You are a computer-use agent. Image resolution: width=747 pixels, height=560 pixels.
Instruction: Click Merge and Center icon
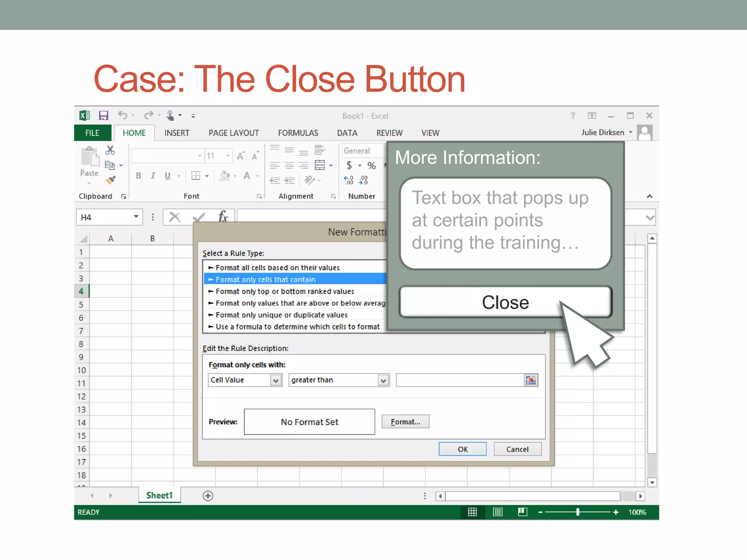[320, 165]
